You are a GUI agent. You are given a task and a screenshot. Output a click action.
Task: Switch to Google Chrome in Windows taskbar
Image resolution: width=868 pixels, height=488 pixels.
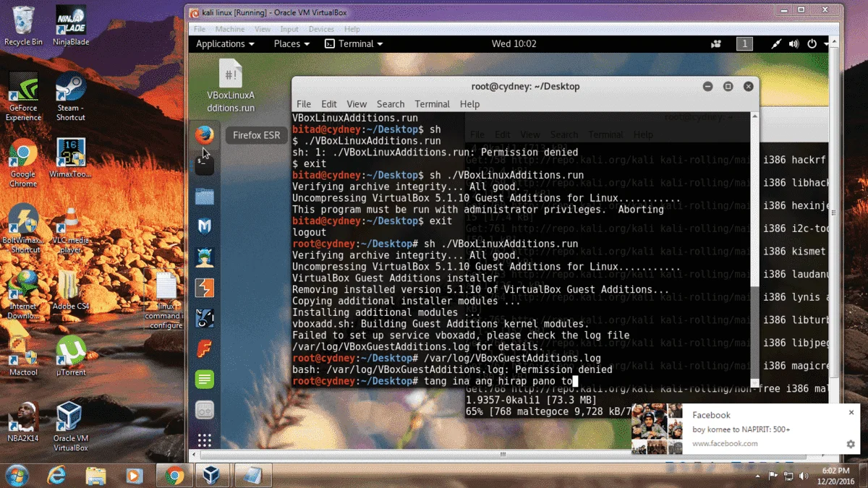tap(174, 475)
